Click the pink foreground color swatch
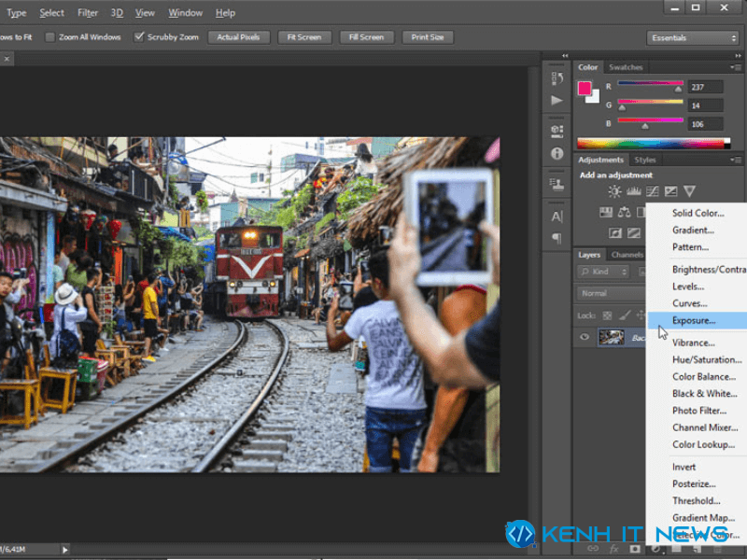The width and height of the screenshot is (747, 560). tap(585, 88)
